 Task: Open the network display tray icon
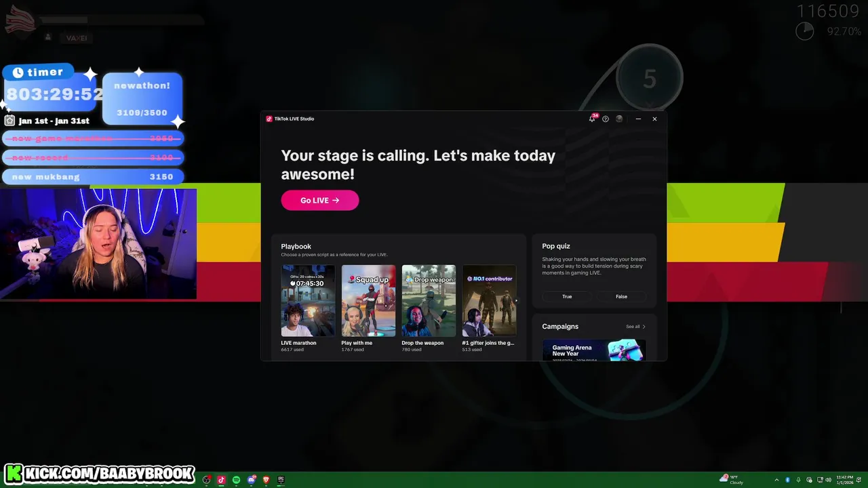click(x=820, y=480)
